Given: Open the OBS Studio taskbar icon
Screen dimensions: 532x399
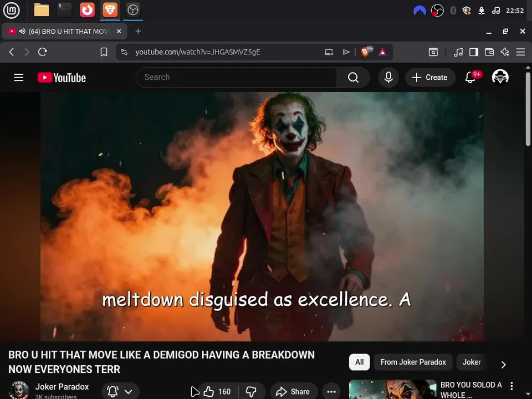Looking at the screenshot, I should tap(132, 10).
